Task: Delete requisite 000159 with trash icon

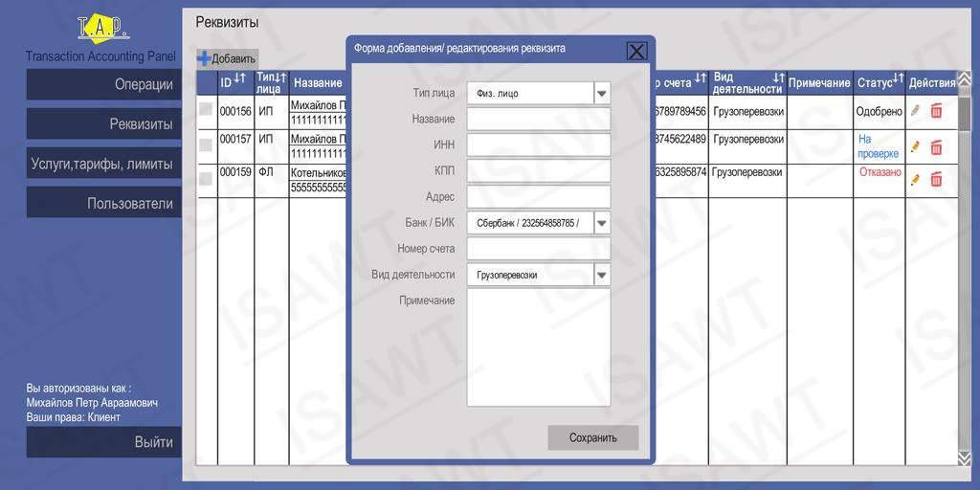Action: 936,179
